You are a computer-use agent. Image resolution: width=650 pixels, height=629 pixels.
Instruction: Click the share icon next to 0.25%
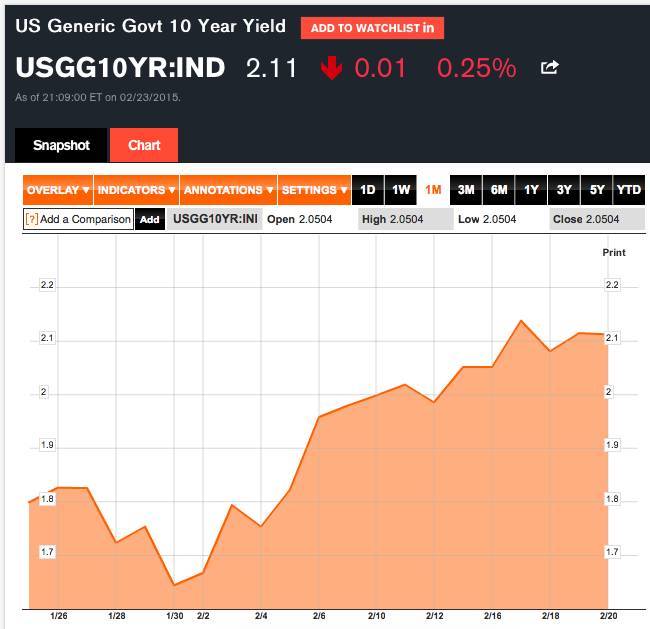click(x=550, y=67)
